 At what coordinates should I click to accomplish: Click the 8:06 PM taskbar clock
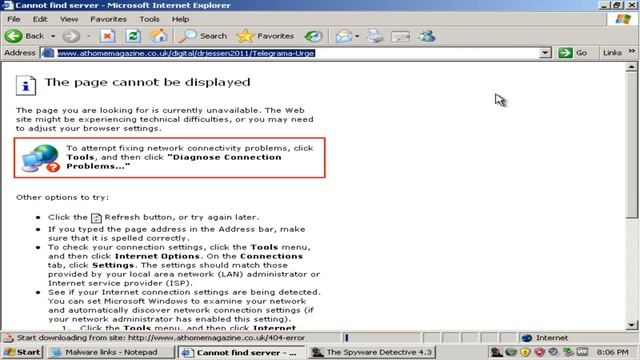[x=612, y=352]
